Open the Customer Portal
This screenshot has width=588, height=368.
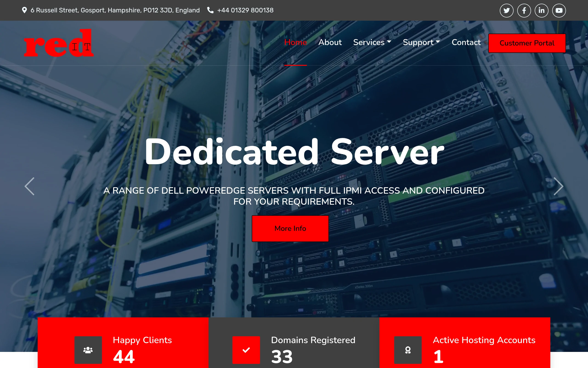point(527,43)
